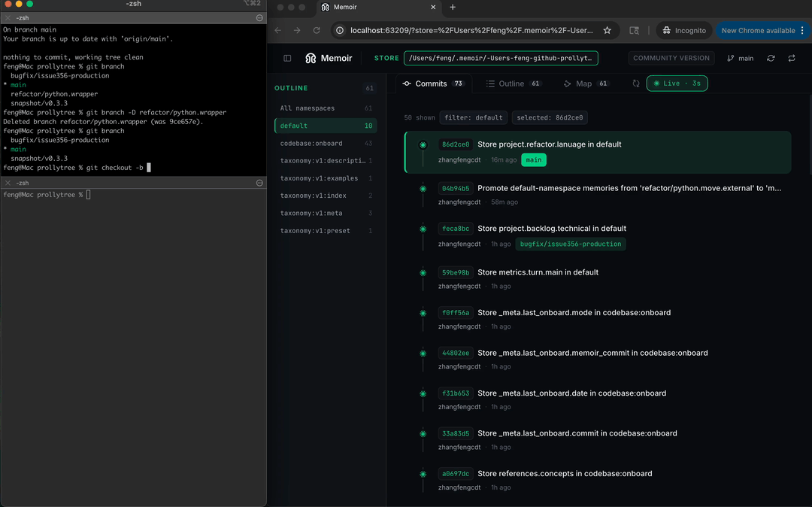Select the codebase:onboard namespace
Image resolution: width=812 pixels, height=507 pixels.
click(326, 144)
